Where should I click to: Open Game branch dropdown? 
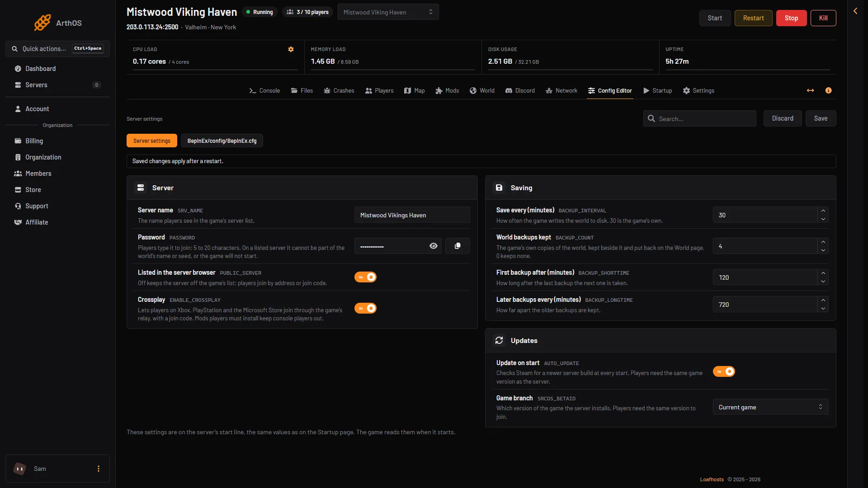[x=770, y=407]
